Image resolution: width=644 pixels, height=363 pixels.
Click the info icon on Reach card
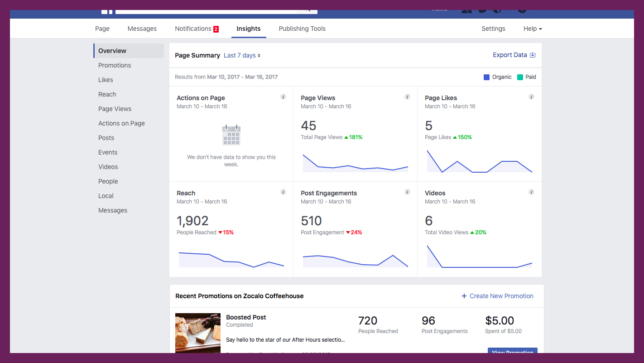283,192
